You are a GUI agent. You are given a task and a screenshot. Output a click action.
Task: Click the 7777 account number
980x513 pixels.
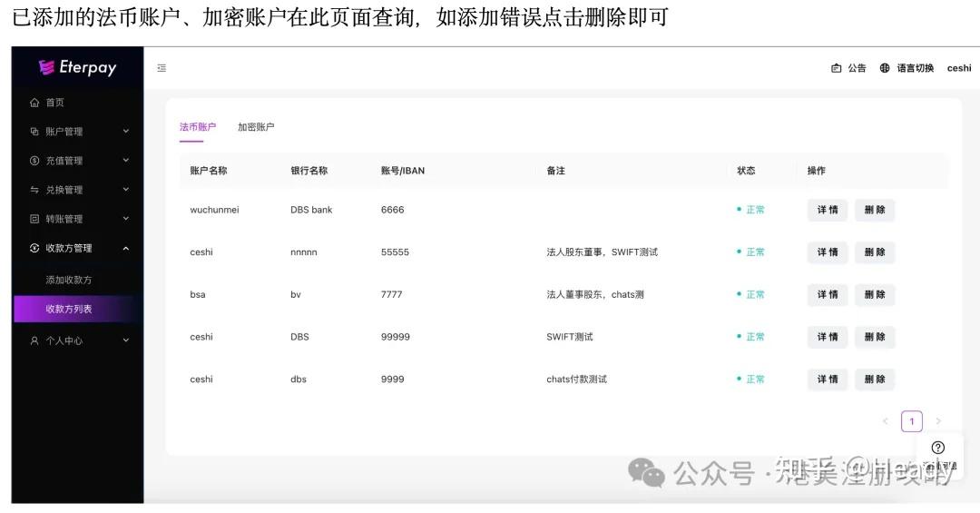(391, 295)
